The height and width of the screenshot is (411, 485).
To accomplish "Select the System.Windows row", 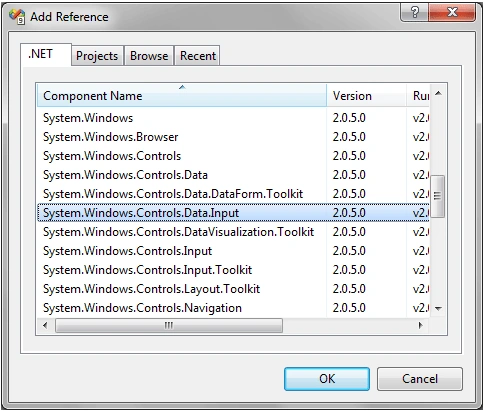I will tap(233, 118).
